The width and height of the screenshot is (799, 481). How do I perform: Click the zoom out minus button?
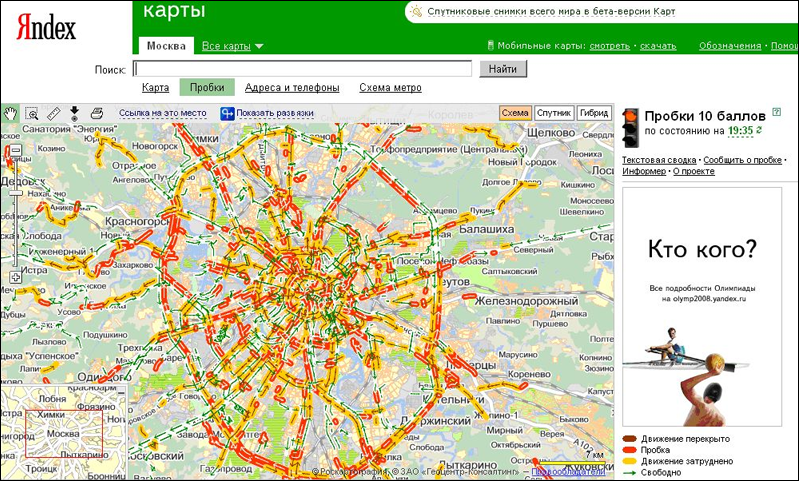point(16,150)
